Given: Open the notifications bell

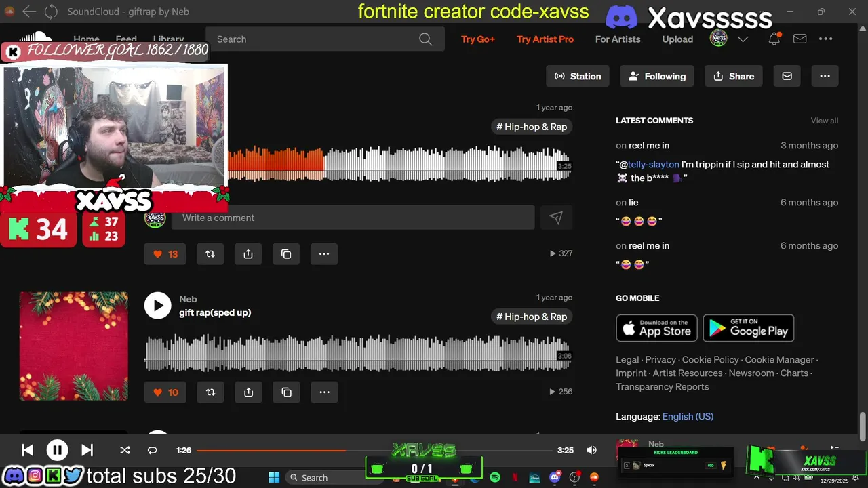Looking at the screenshot, I should 774,39.
